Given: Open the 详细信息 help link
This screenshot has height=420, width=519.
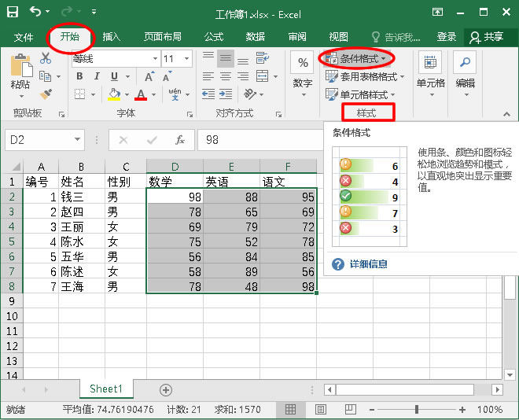Looking at the screenshot, I should point(368,264).
